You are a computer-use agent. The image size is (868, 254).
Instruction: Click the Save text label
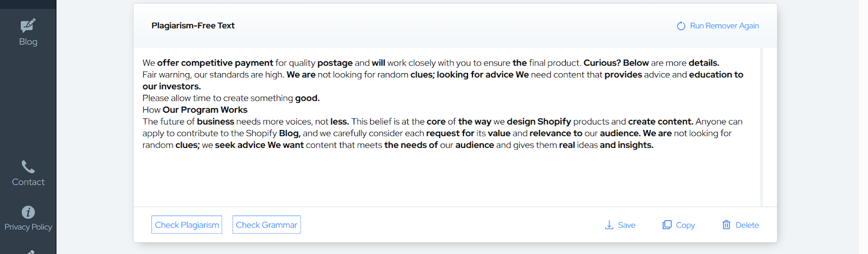coord(627,225)
